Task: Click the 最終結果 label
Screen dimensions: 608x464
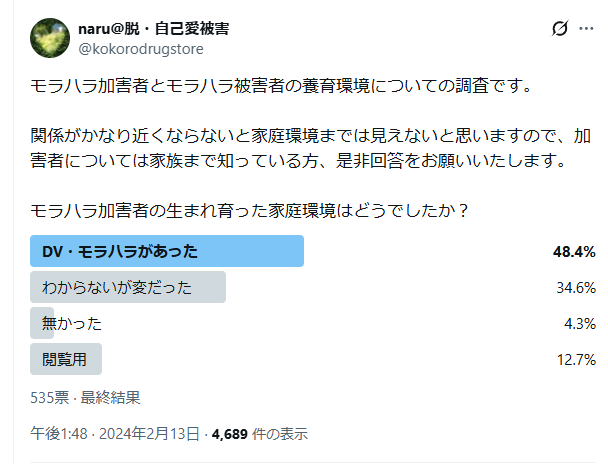Action: tap(109, 397)
